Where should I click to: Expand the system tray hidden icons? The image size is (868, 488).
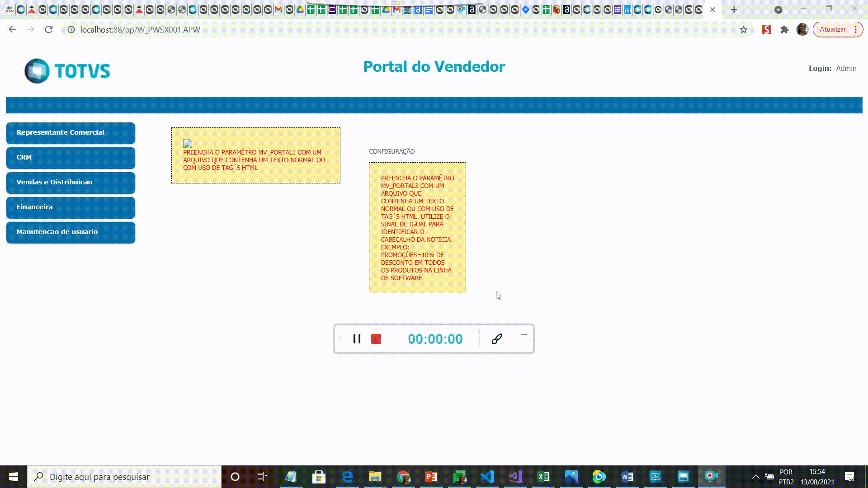[755, 477]
